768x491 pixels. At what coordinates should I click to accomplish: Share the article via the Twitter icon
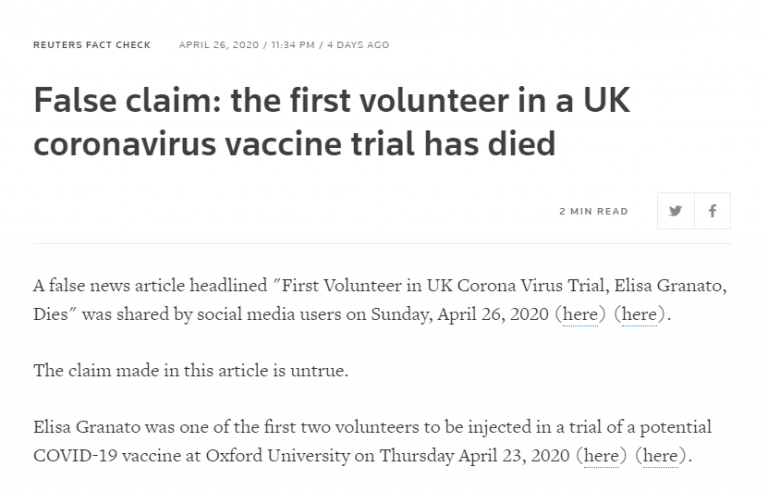point(675,211)
